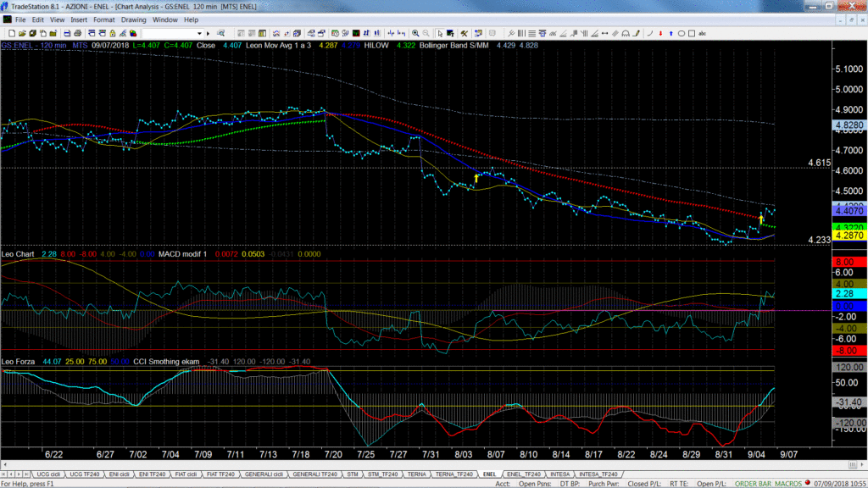Screen dimensions: 868x488
Task: Click the blue Print icon
Action: point(67,33)
